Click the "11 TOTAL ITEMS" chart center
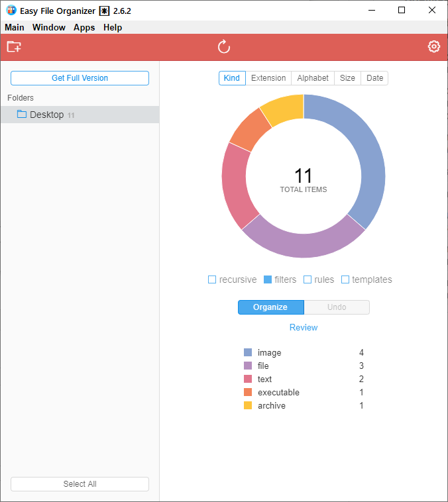The height and width of the screenshot is (502, 448). [304, 180]
